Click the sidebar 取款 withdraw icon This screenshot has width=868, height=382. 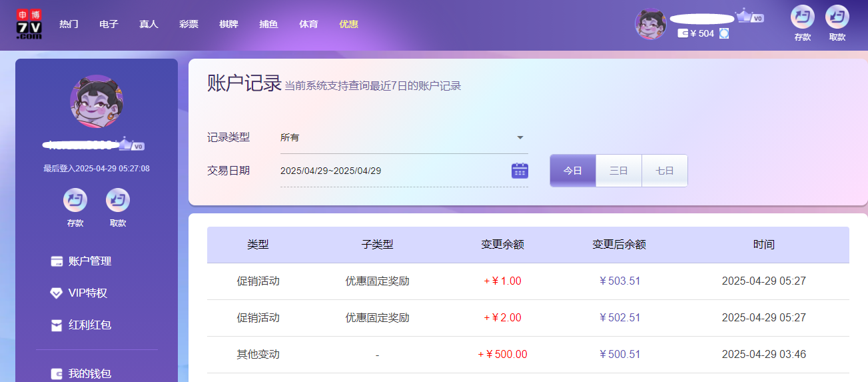pyautogui.click(x=118, y=200)
